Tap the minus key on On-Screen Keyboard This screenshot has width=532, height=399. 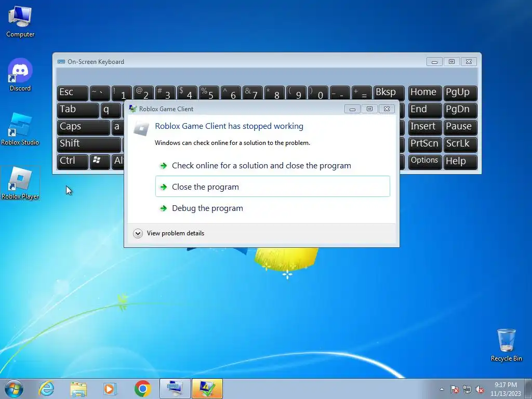point(340,93)
